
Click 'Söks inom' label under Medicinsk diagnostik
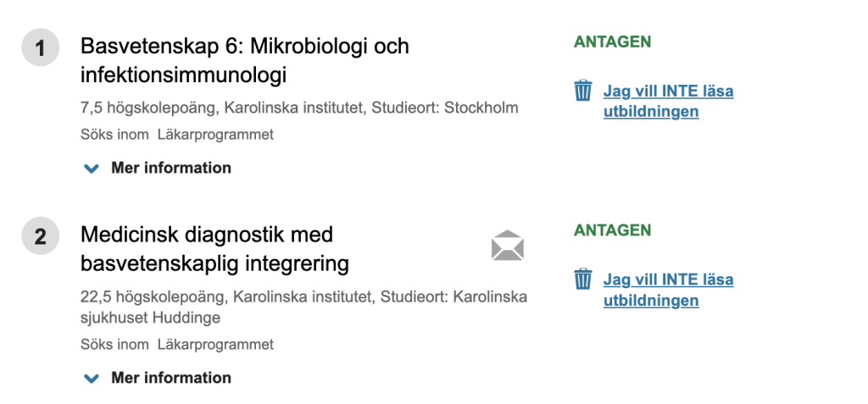[114, 345]
